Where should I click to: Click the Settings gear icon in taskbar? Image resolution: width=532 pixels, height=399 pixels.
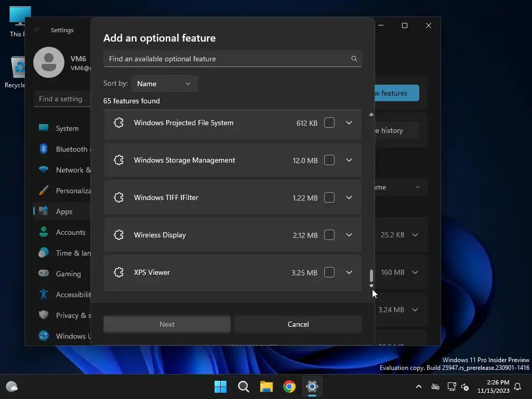[312, 387]
